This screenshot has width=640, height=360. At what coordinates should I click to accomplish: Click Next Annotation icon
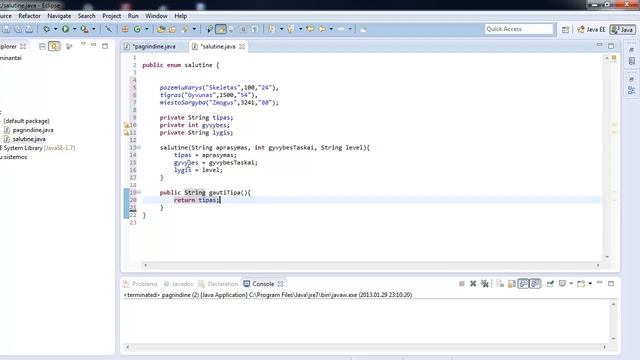272,29
